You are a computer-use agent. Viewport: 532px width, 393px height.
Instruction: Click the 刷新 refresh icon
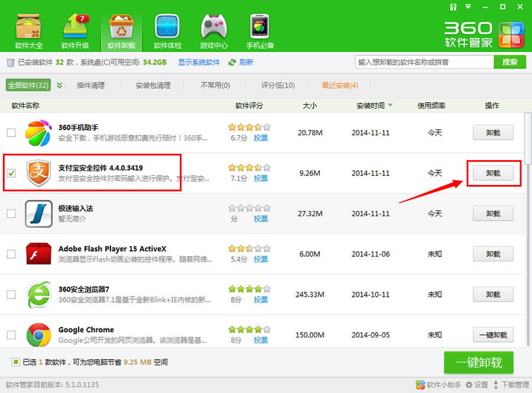coord(233,61)
